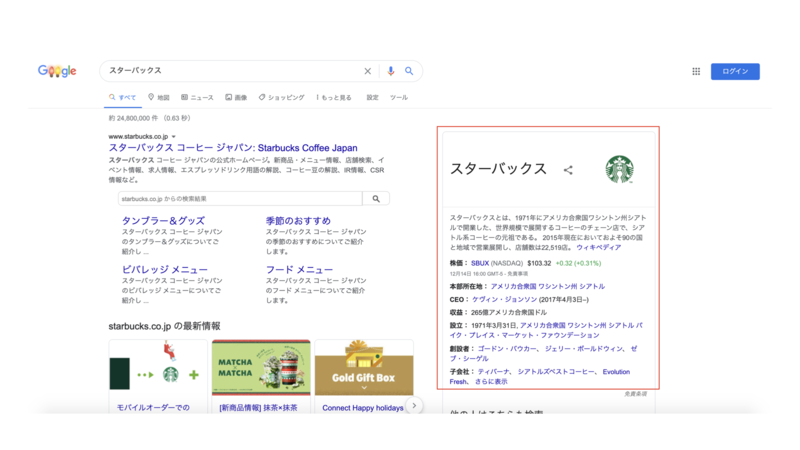The image size is (800, 450).
Task: Open 設定 in search toolbar
Action: tap(372, 97)
